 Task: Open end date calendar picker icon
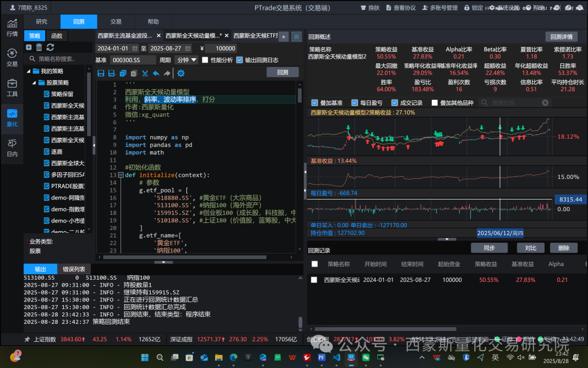click(188, 49)
